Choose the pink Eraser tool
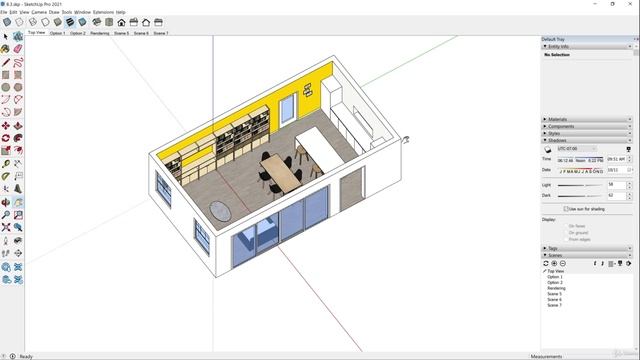 click(18, 49)
